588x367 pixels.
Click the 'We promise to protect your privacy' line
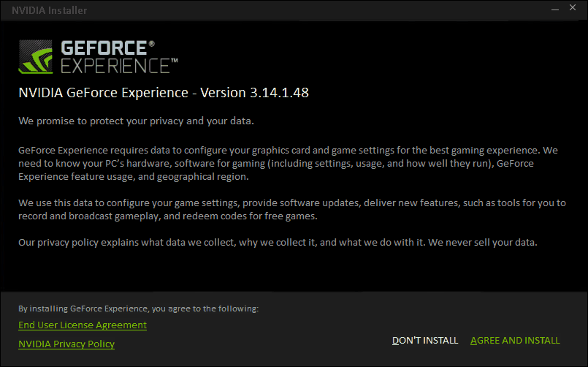tap(136, 121)
